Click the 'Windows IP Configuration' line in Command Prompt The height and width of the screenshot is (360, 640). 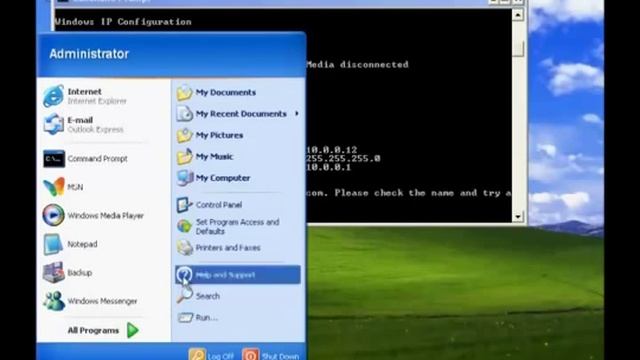tap(123, 22)
